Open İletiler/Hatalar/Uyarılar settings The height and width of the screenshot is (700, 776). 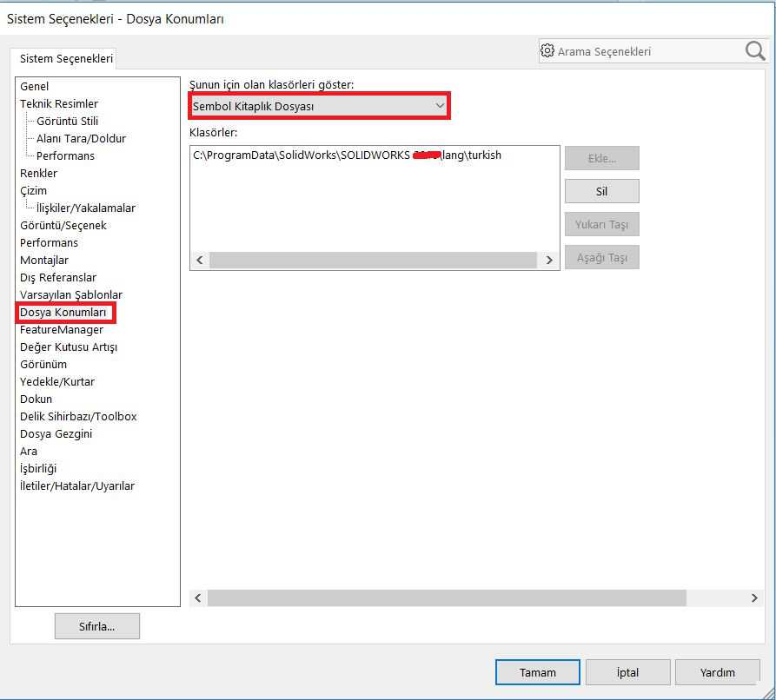click(77, 485)
